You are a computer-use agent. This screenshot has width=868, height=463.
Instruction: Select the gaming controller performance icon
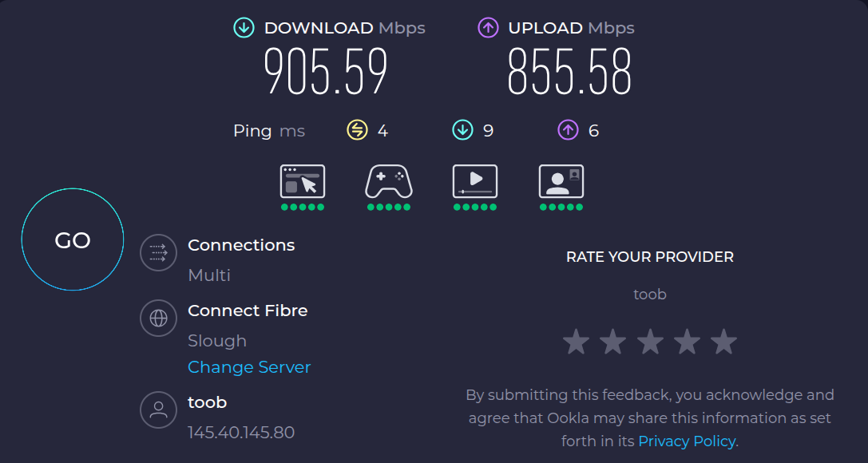point(389,181)
